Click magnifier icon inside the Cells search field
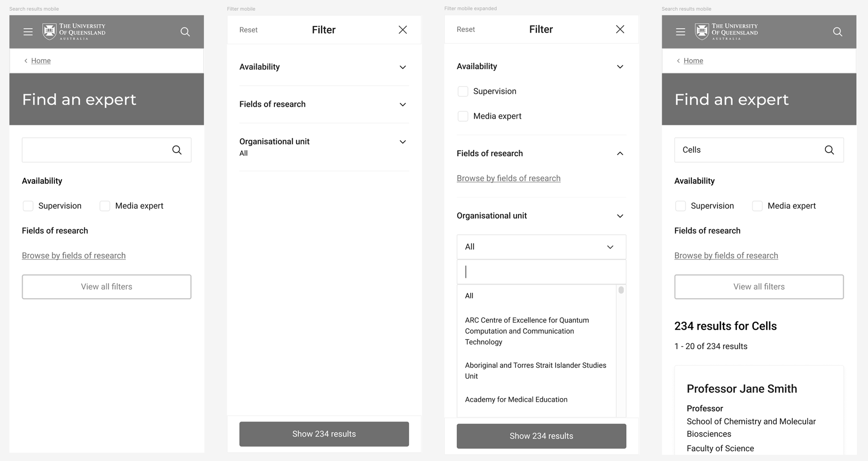Viewport: 868px width, 461px height. coord(829,150)
